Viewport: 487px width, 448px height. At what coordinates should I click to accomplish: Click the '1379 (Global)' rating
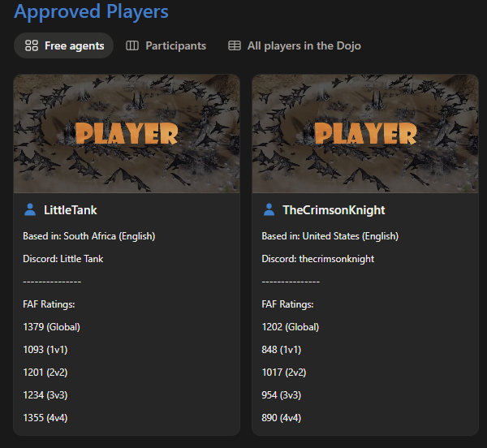[52, 327]
